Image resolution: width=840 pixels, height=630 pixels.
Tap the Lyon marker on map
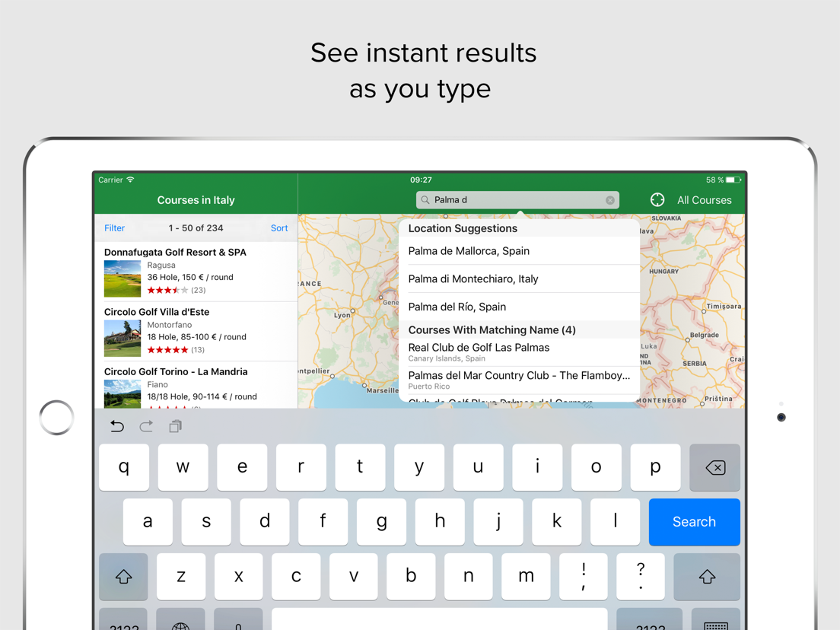[x=352, y=310]
